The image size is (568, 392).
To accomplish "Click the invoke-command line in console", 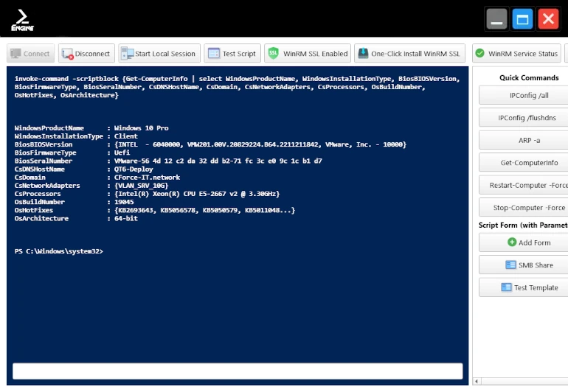I will point(238,87).
